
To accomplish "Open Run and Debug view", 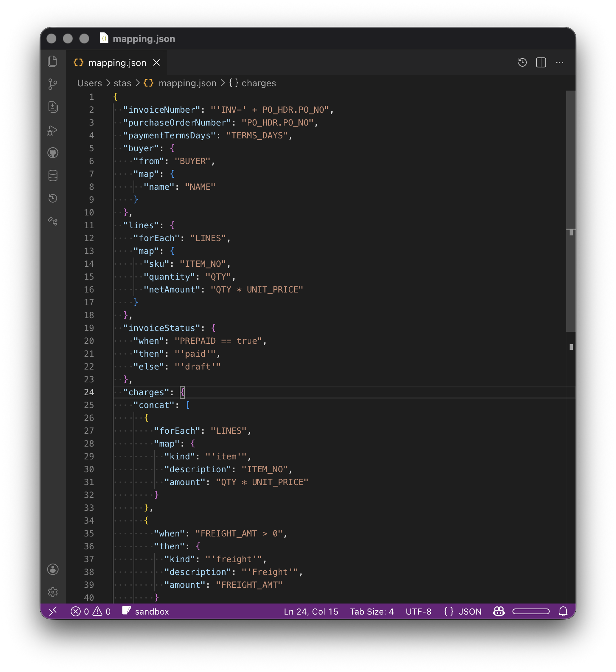I will (x=53, y=130).
